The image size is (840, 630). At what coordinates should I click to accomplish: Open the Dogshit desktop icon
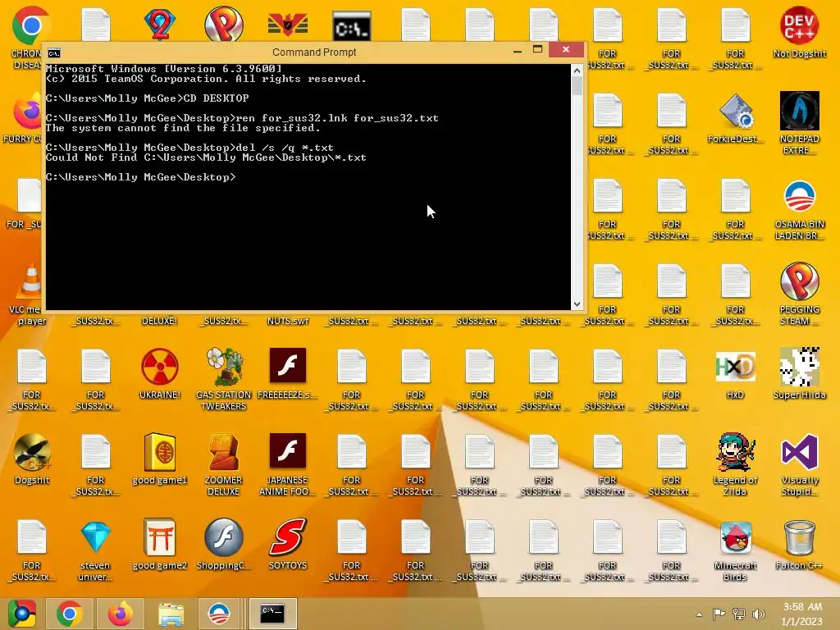[32, 459]
